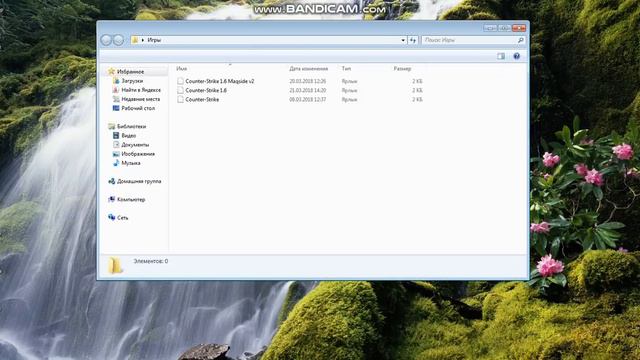This screenshot has width=640, height=360.
Task: Select Компьютер in the sidebar
Action: pyautogui.click(x=131, y=200)
